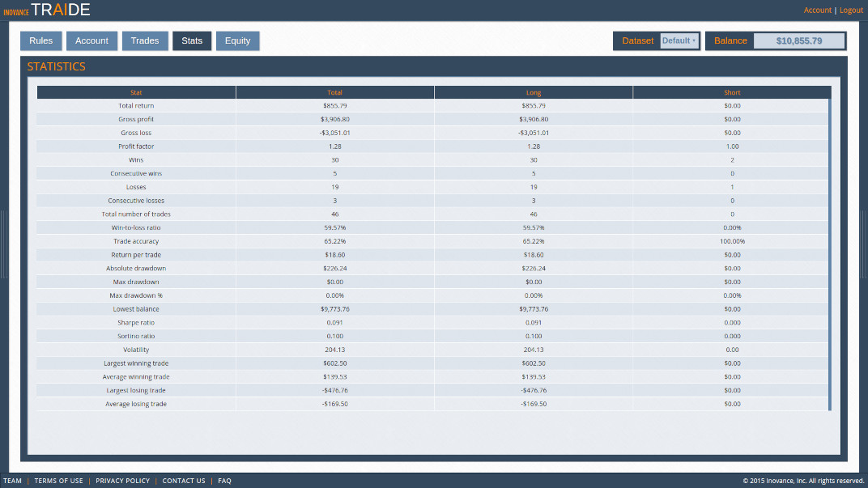Click the Balance display field
Image resolution: width=868 pixels, height=488 pixels.
tap(799, 40)
